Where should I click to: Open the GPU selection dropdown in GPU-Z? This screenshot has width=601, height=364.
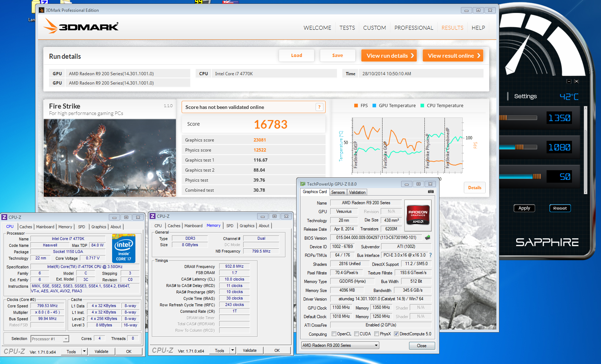tap(340, 345)
